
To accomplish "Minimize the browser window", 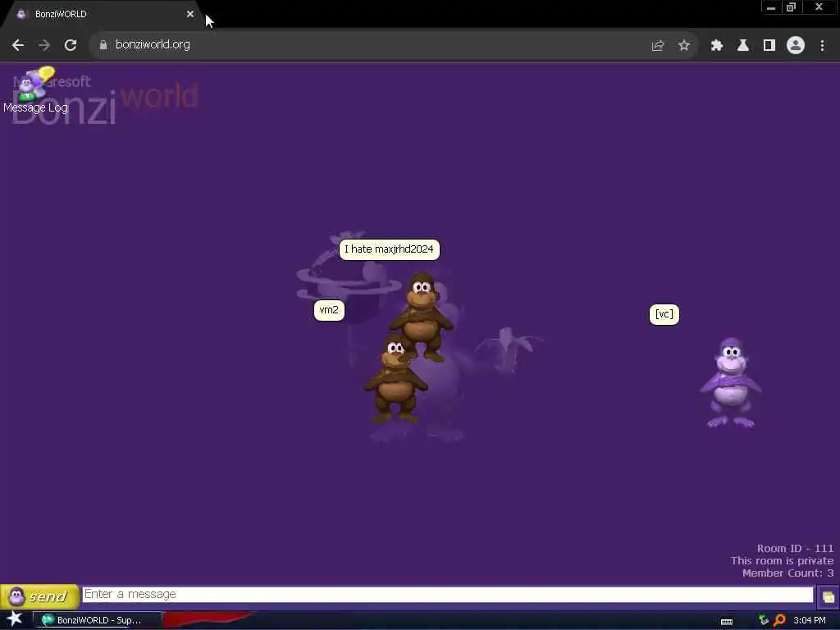I will (x=771, y=7).
